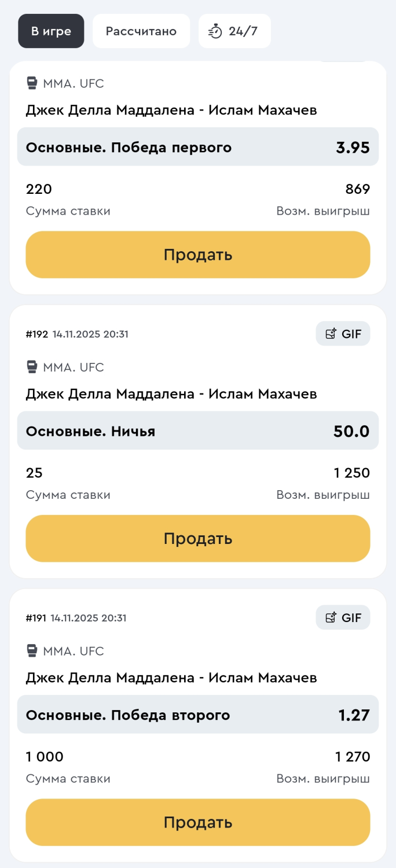Click the MMA glove icon in bet #191
Viewport: 396px width, 868px height.
point(32,651)
